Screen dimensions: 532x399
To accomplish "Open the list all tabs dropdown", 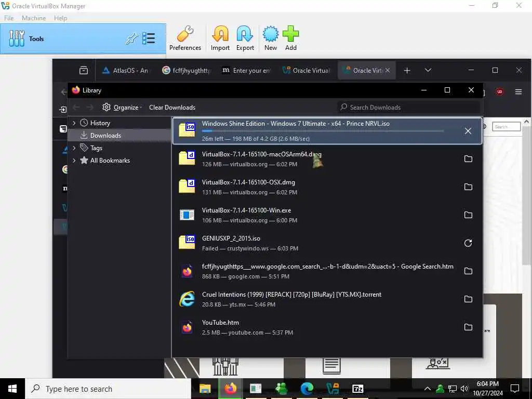I will tap(428, 70).
